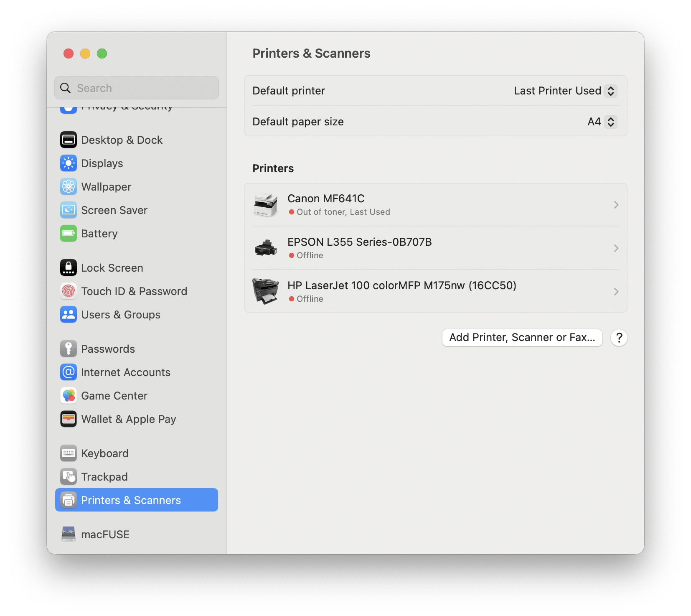
Task: Open the help question mark button
Action: coord(619,337)
